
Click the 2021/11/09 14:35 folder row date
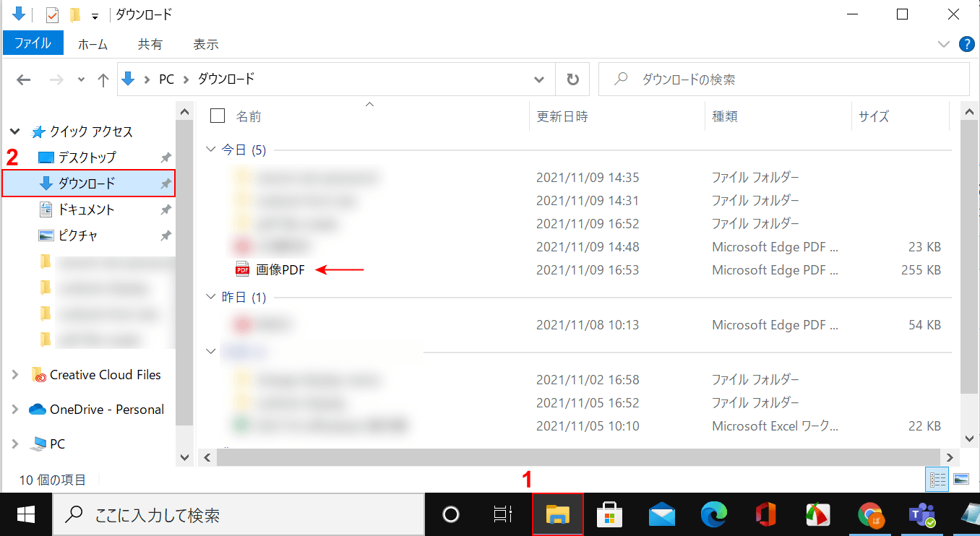click(x=588, y=178)
